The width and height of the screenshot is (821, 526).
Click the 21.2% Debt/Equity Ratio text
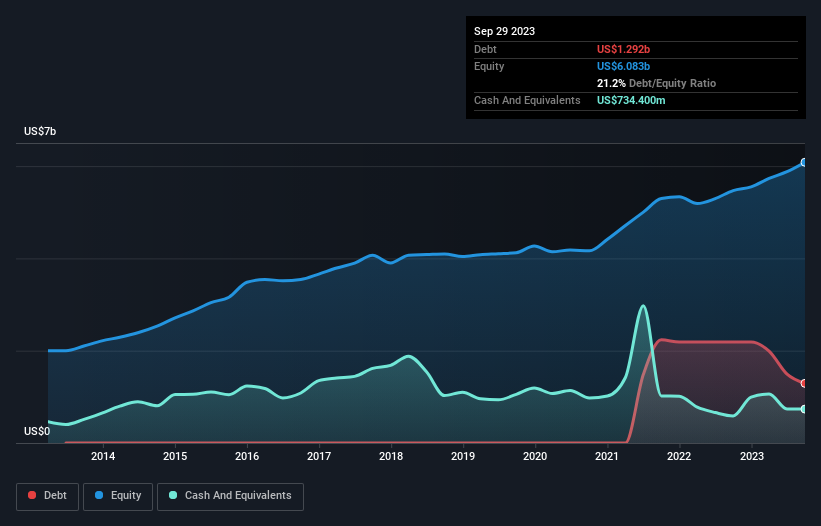pyautogui.click(x=656, y=83)
